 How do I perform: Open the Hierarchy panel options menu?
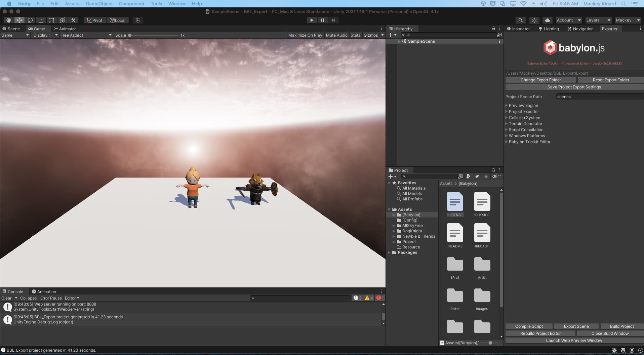point(499,29)
